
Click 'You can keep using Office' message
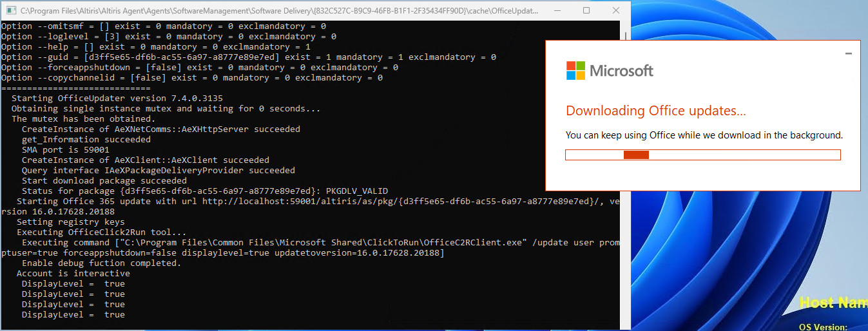click(704, 135)
